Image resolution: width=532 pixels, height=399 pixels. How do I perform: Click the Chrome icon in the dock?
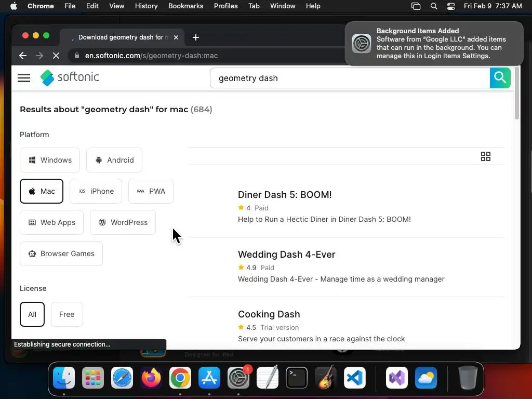pos(180,378)
